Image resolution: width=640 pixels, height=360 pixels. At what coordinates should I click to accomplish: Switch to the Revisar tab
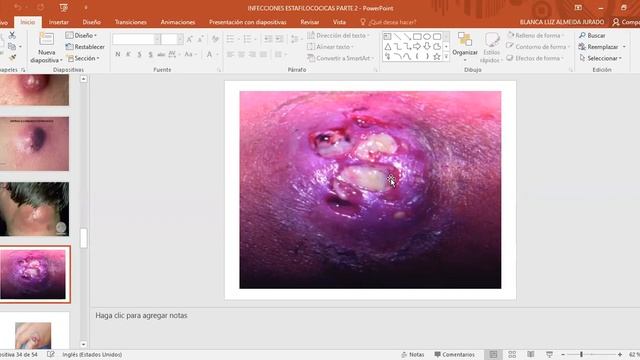pyautogui.click(x=309, y=22)
